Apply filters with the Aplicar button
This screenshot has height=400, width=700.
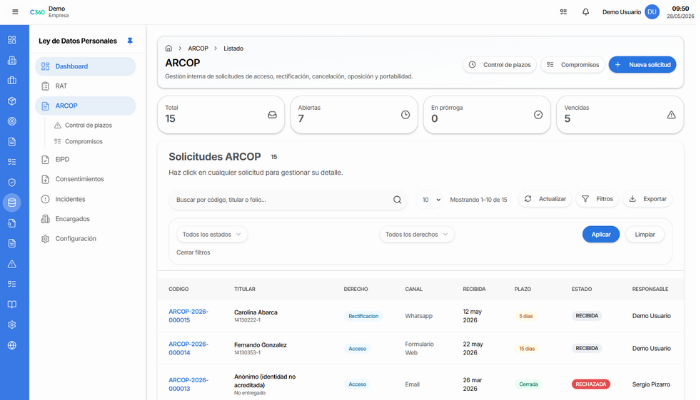click(x=601, y=234)
